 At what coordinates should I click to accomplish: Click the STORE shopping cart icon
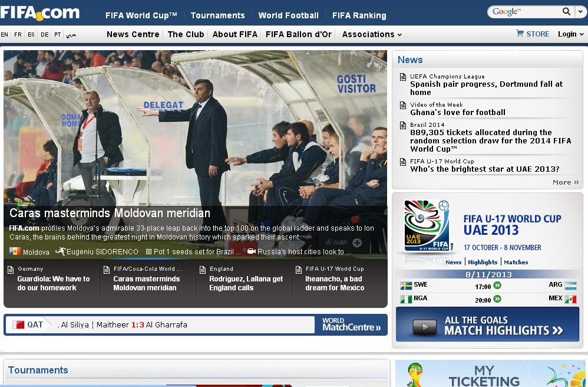[x=520, y=34]
